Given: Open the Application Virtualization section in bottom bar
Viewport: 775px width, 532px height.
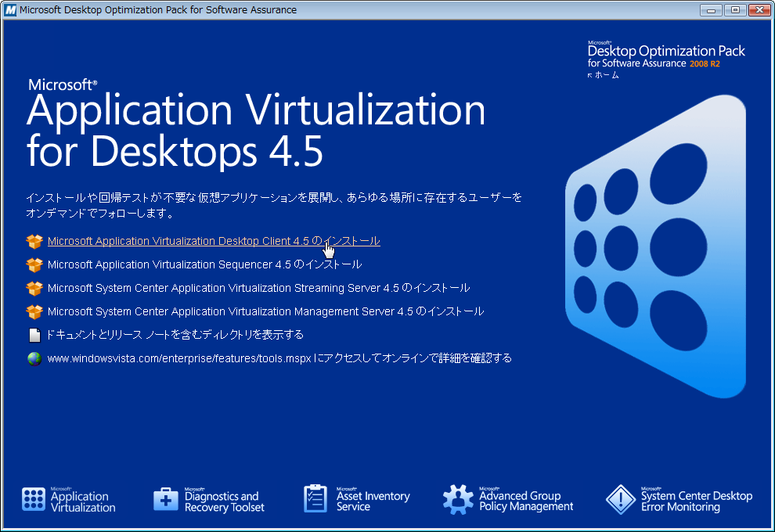Looking at the screenshot, I should click(x=69, y=501).
